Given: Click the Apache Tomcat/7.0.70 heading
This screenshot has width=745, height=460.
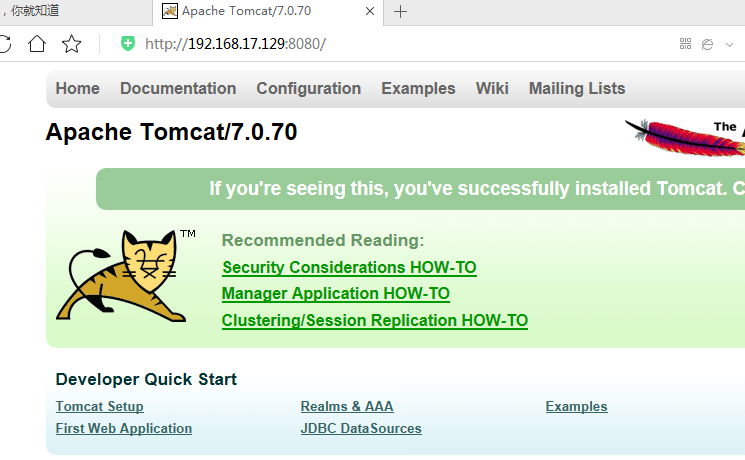Looking at the screenshot, I should pos(171,132).
